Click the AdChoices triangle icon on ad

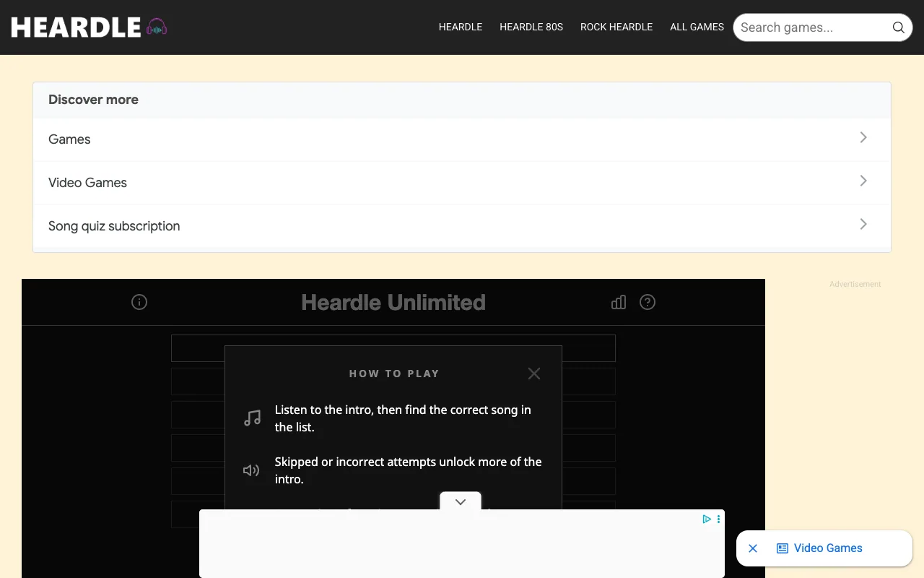(707, 519)
